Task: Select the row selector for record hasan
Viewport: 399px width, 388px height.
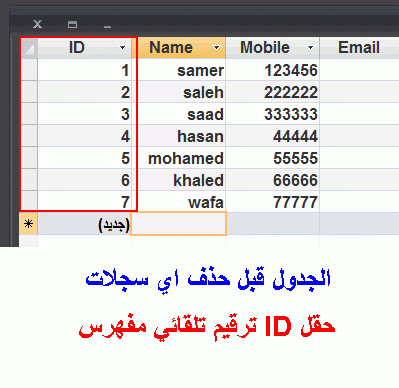Action: click(x=29, y=136)
